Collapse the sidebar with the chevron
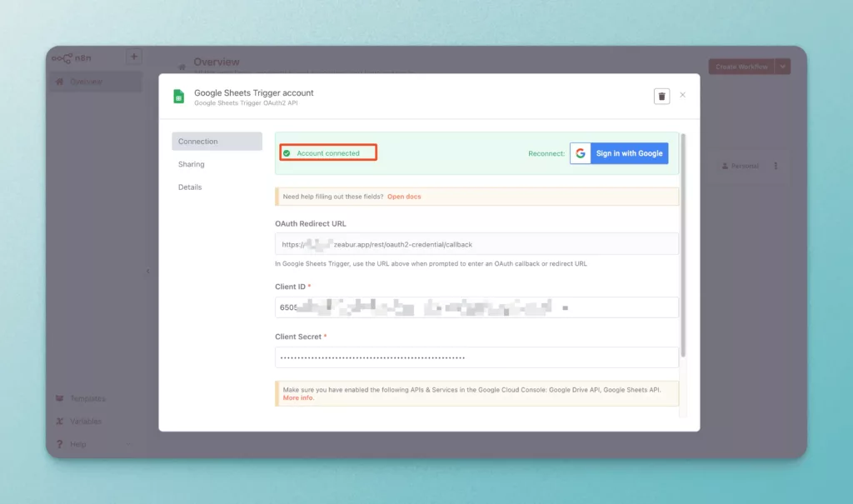Viewport: 853px width, 504px height. pyautogui.click(x=148, y=271)
